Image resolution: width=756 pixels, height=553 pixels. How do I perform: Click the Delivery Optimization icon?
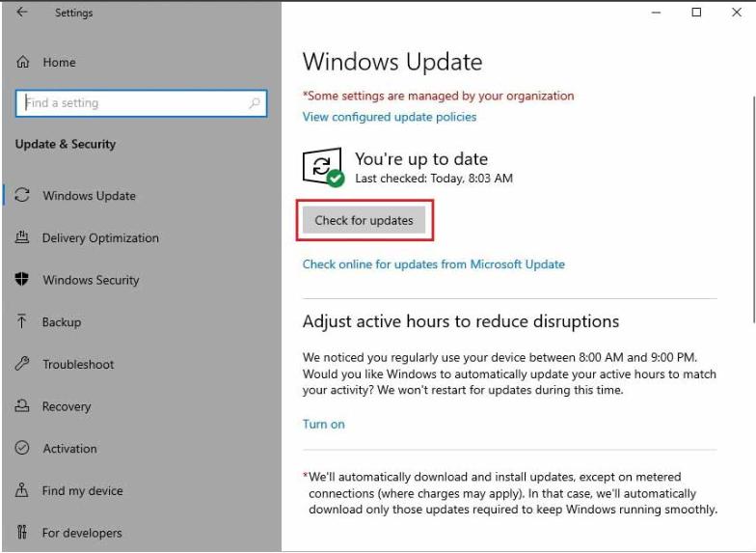pos(23,237)
